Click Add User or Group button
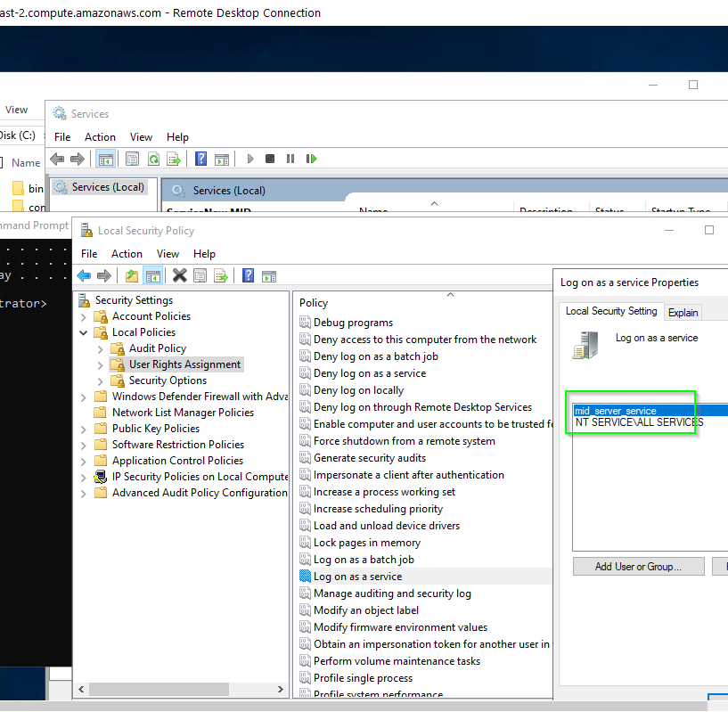 [638, 567]
